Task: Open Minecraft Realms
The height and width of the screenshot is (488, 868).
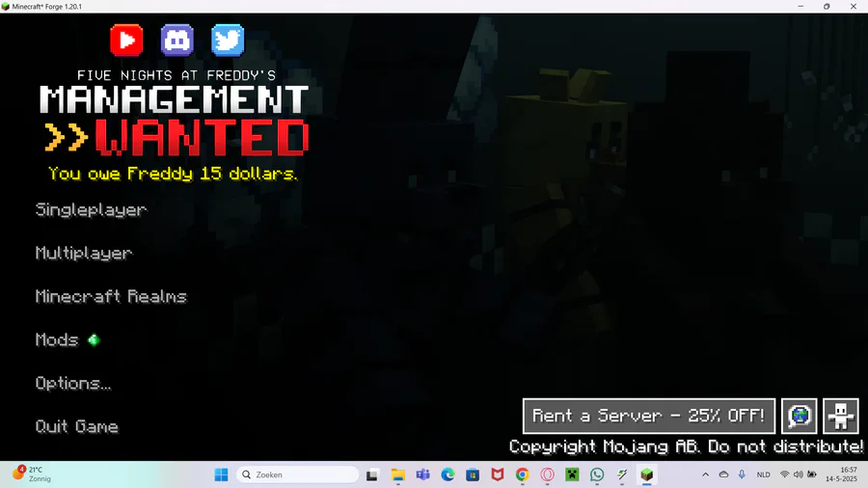Action: 111,297
